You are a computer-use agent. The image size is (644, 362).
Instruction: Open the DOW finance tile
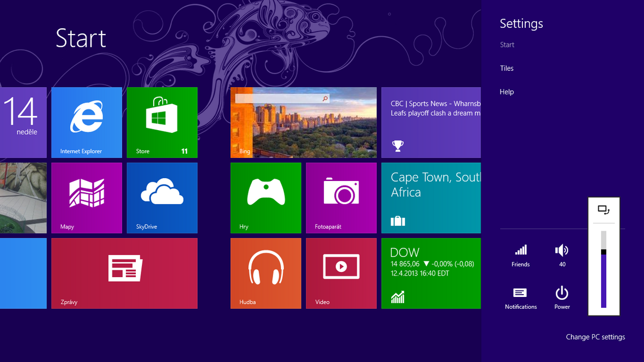click(431, 273)
